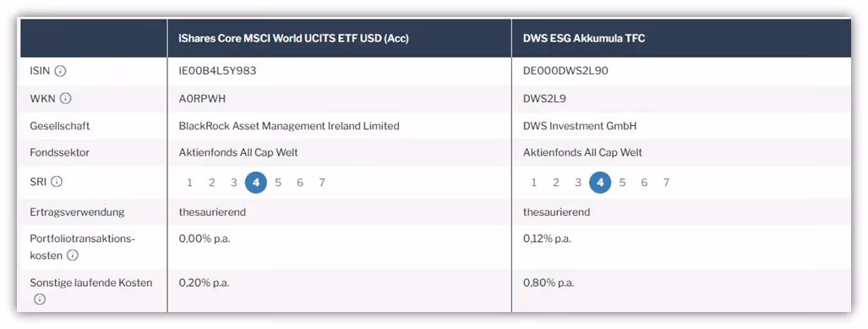Click the 0,12% p.a. value
The image size is (868, 329).
click(x=548, y=239)
